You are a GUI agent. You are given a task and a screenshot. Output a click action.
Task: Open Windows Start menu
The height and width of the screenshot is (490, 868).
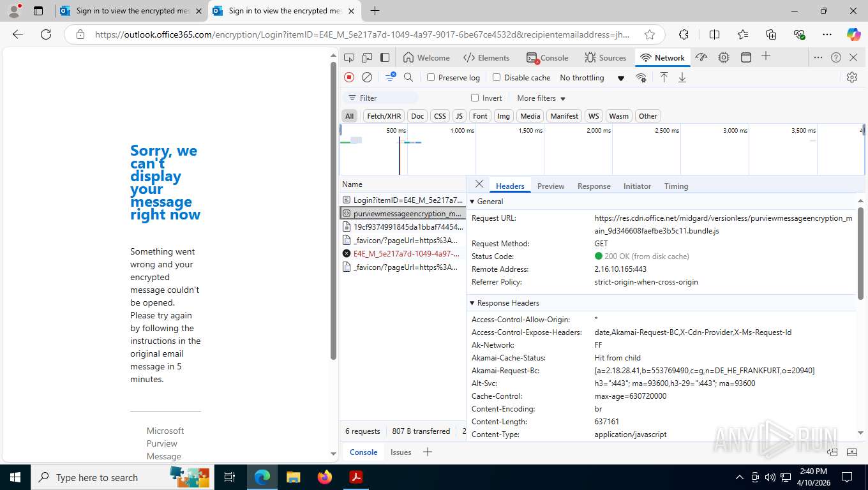(15, 477)
